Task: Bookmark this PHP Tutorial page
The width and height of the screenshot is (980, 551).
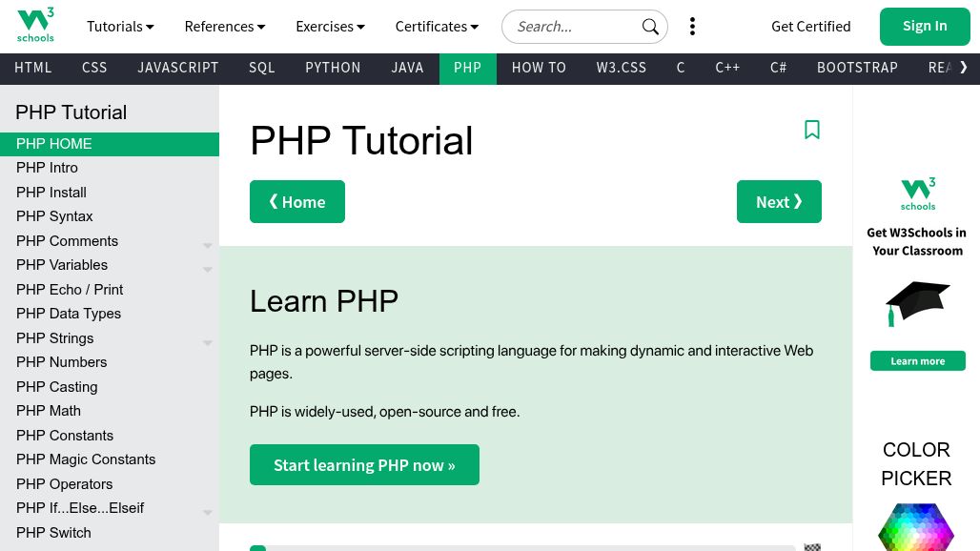Action: pos(812,130)
